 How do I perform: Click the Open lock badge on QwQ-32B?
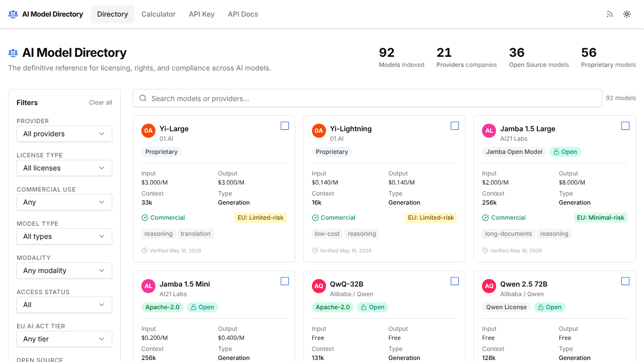pyautogui.click(x=373, y=307)
